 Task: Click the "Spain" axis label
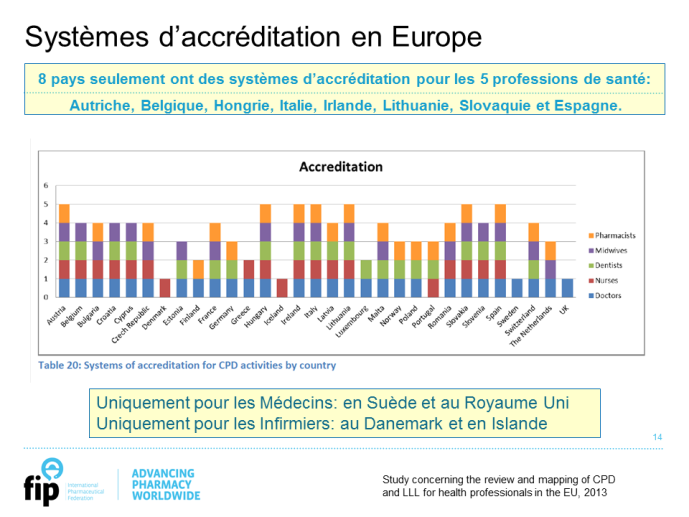click(x=494, y=312)
